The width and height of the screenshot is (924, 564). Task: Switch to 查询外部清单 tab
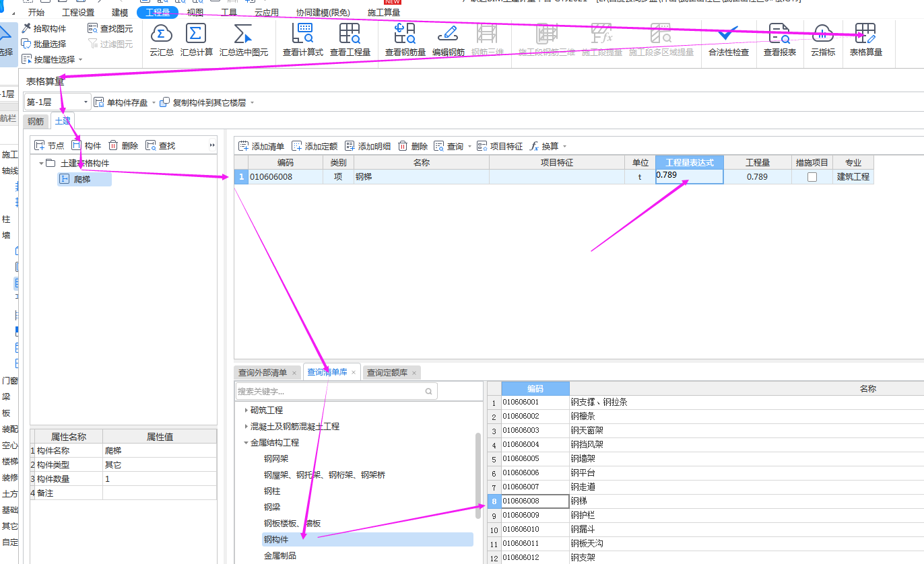267,372
